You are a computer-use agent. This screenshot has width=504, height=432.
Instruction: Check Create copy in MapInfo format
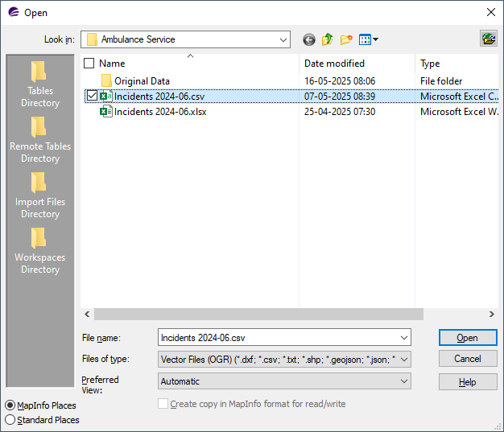tap(163, 404)
